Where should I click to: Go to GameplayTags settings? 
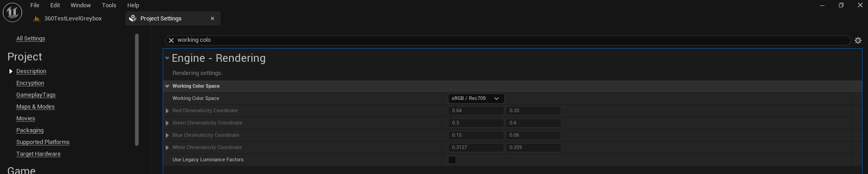[36, 95]
